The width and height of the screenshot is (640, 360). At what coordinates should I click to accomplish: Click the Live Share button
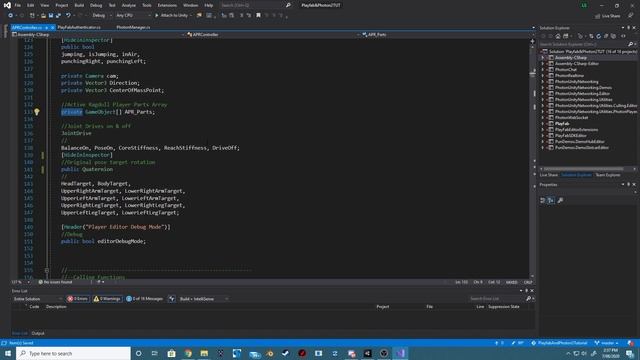click(x=608, y=16)
